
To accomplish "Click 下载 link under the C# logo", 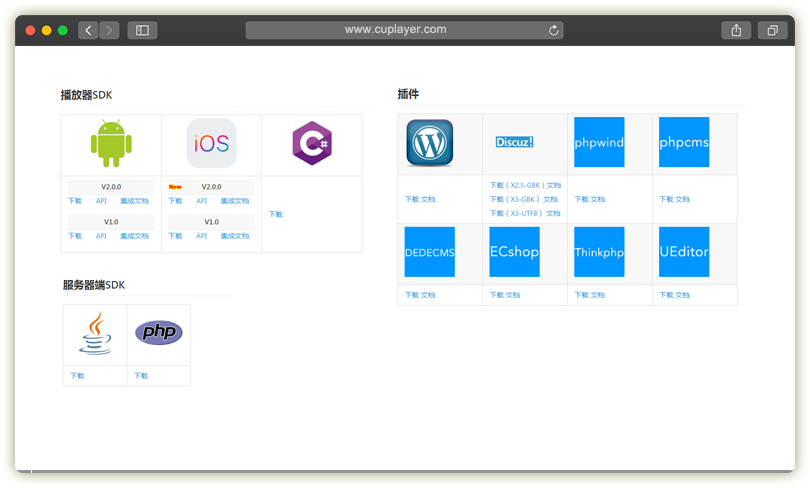I will 276,214.
